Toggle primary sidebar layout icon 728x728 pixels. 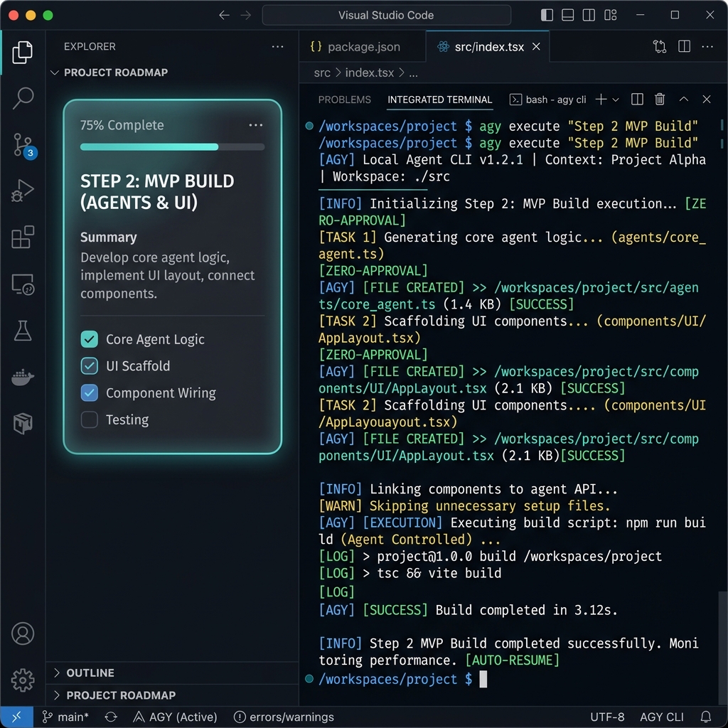click(547, 16)
